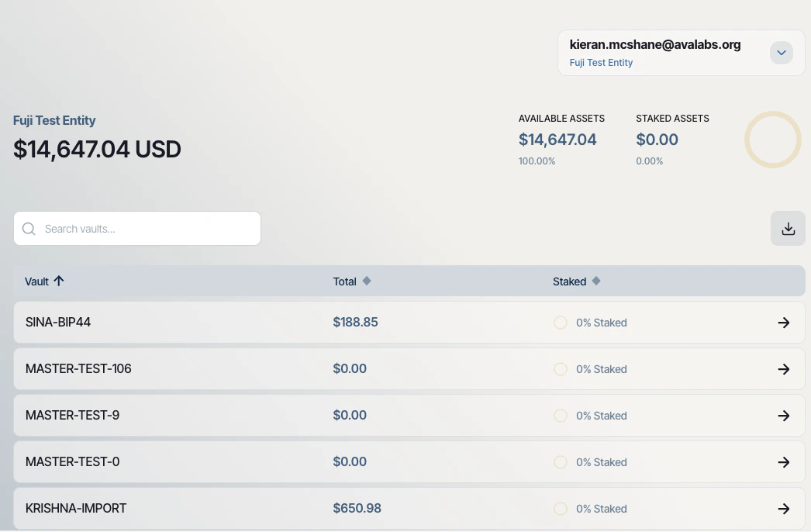Click MASTER-TEST-0 0% Staked label
This screenshot has height=532, width=811.
click(x=602, y=463)
